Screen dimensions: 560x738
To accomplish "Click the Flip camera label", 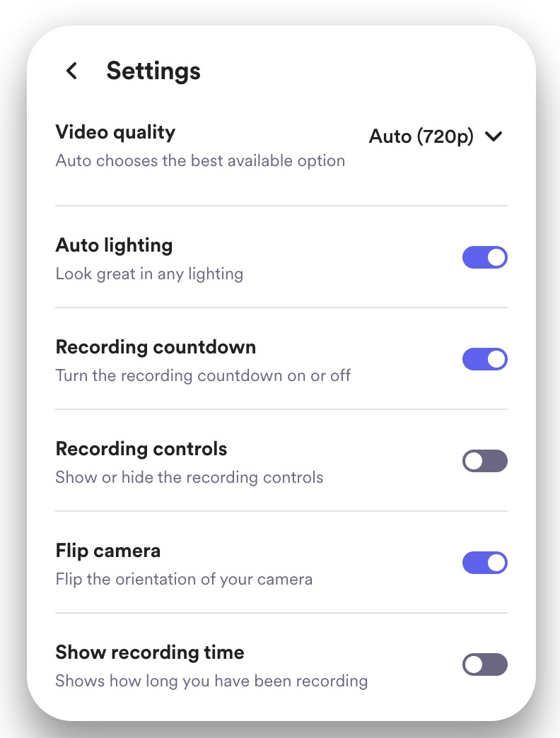I will point(108,551).
